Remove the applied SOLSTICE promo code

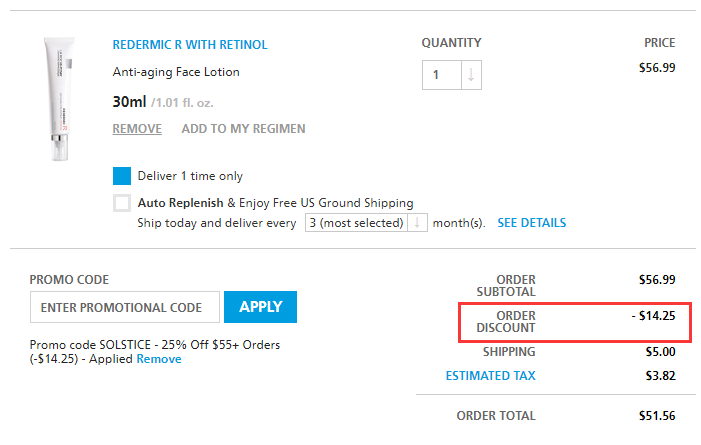click(x=159, y=359)
